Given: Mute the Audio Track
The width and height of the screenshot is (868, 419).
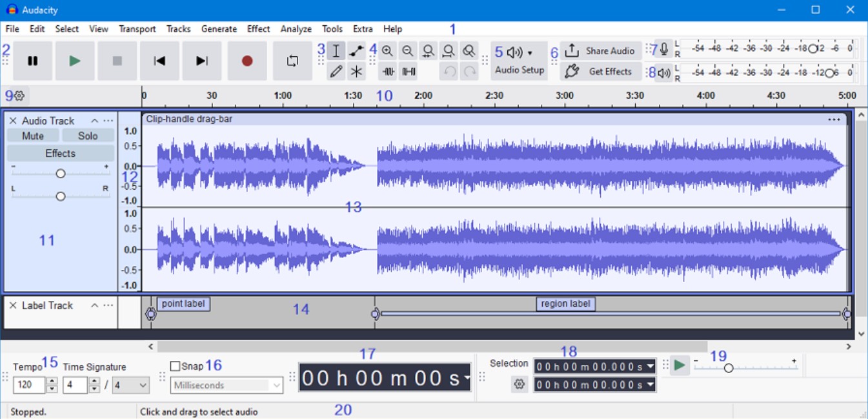Looking at the screenshot, I should click(x=33, y=136).
